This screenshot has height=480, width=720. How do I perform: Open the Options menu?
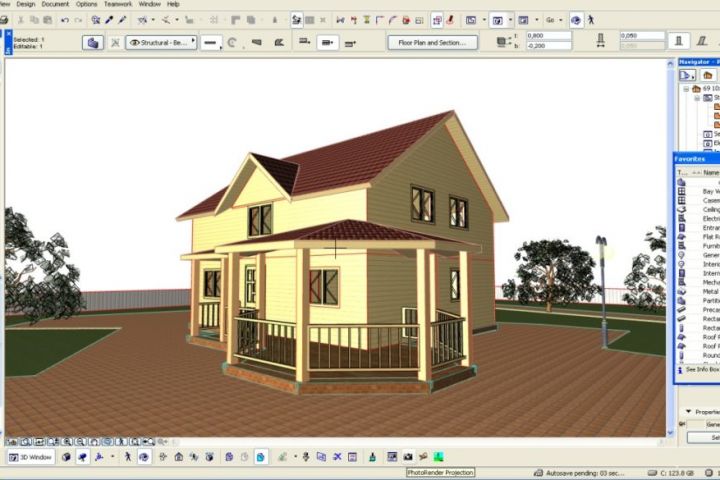point(86,4)
